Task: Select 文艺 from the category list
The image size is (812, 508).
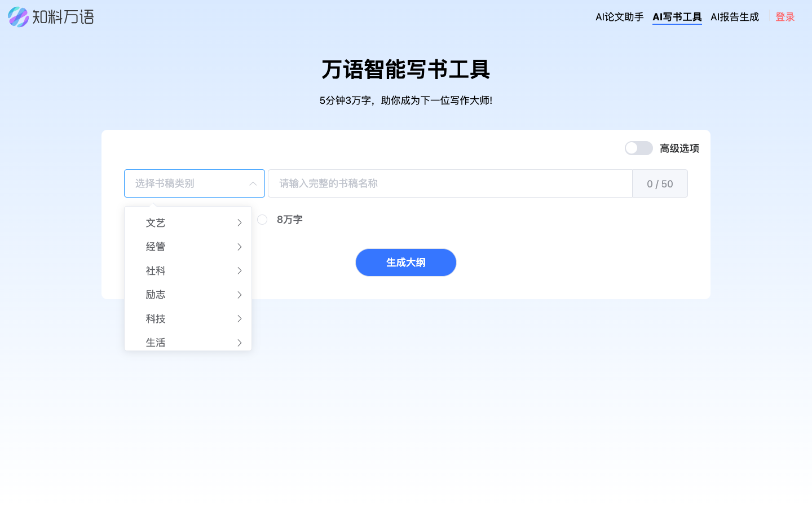Action: point(156,222)
